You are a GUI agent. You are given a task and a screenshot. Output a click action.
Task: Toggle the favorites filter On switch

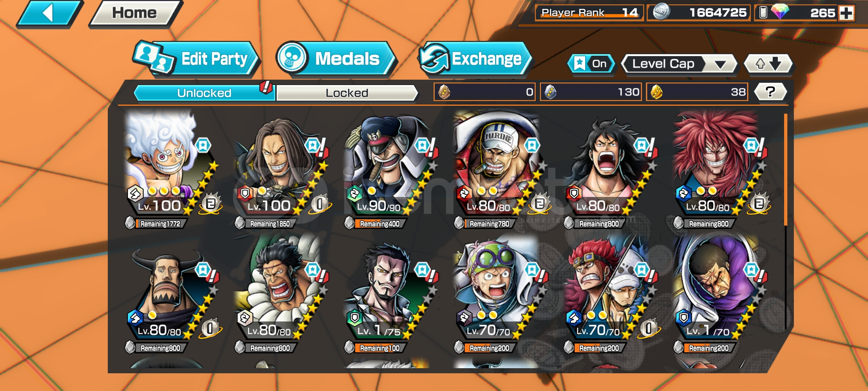click(591, 64)
